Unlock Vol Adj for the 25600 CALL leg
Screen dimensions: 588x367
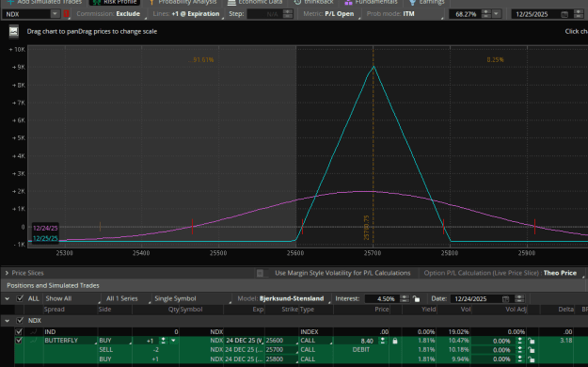531,341
